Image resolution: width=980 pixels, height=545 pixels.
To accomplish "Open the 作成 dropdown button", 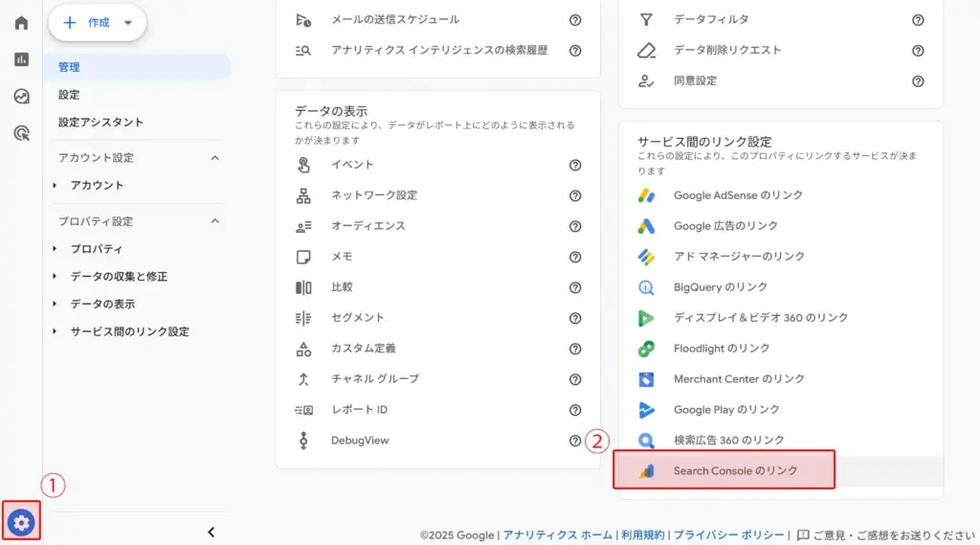I will pos(98,23).
